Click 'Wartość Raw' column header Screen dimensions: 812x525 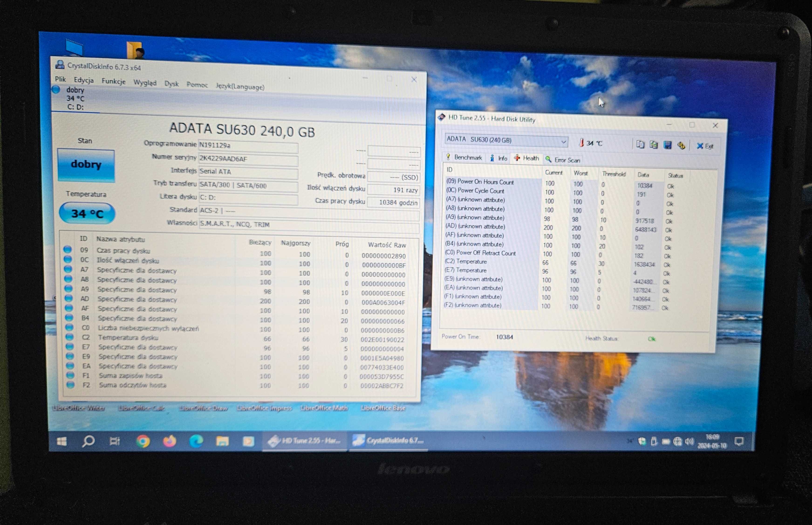click(x=387, y=245)
